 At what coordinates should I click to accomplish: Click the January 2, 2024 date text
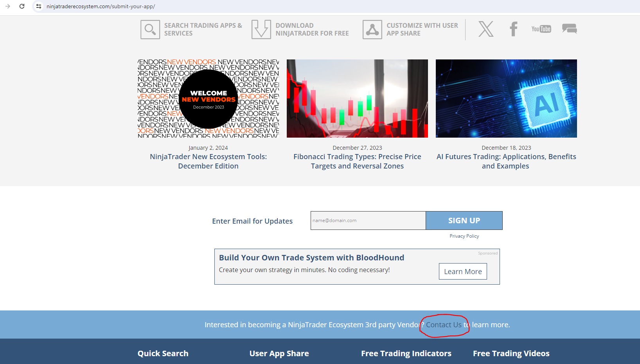208,148
